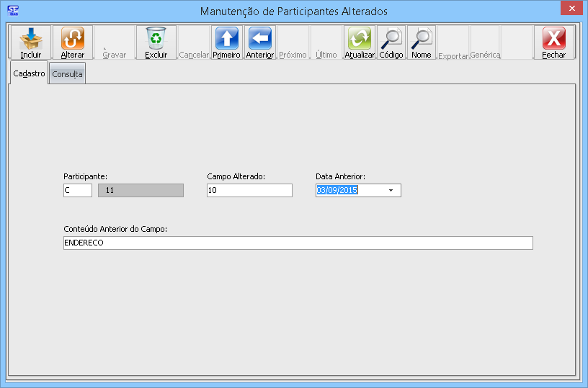Click the gray Participante code field showing 11
The image size is (588, 388).
pos(141,191)
